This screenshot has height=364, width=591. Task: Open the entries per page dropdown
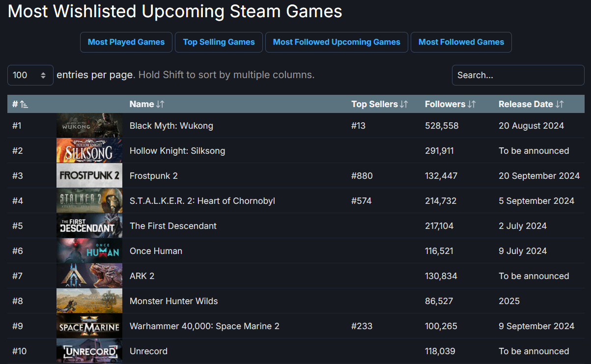[x=30, y=75]
